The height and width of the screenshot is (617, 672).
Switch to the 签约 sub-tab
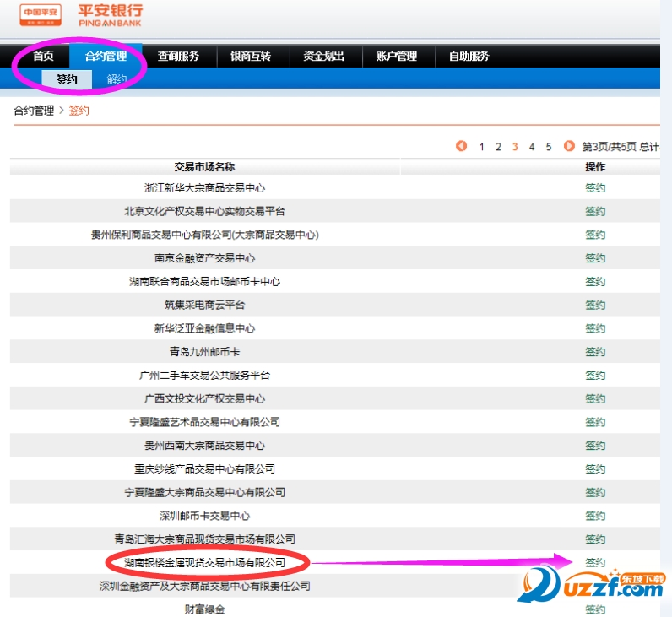coord(67,79)
